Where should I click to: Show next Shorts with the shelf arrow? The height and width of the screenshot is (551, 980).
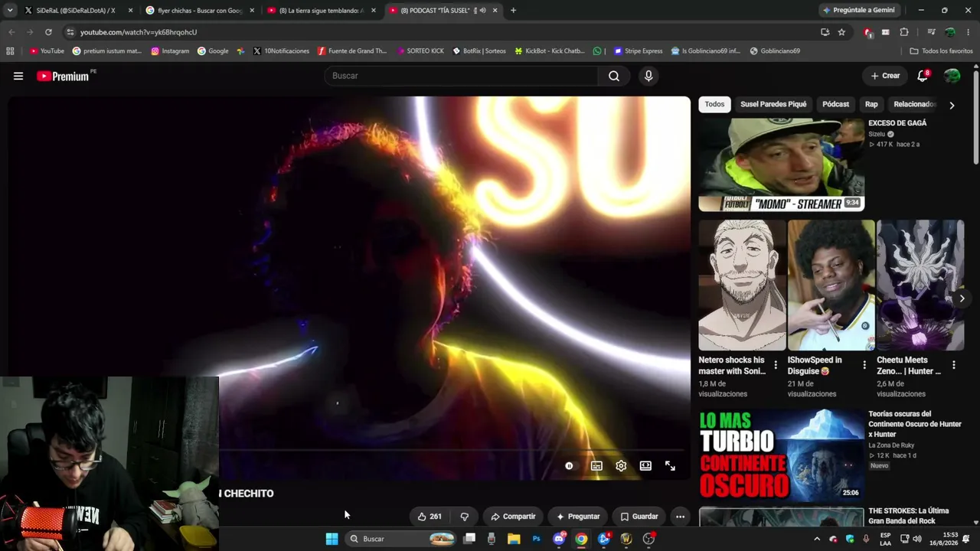pyautogui.click(x=962, y=298)
